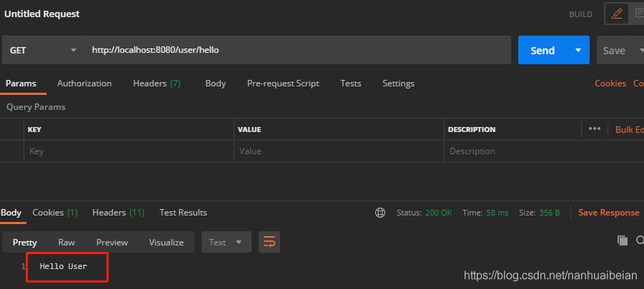The image size is (644, 289).
Task: Click the Key field in Query Params
Action: click(129, 151)
